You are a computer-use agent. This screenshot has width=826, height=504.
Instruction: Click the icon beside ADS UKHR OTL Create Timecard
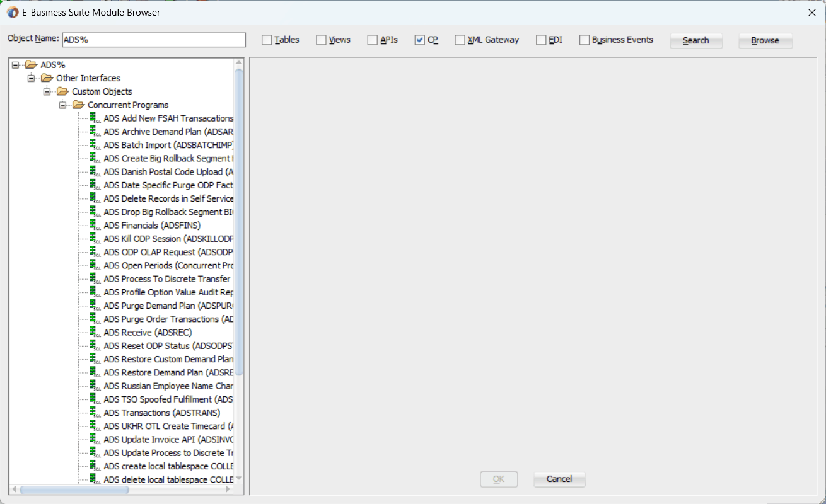pyautogui.click(x=95, y=426)
